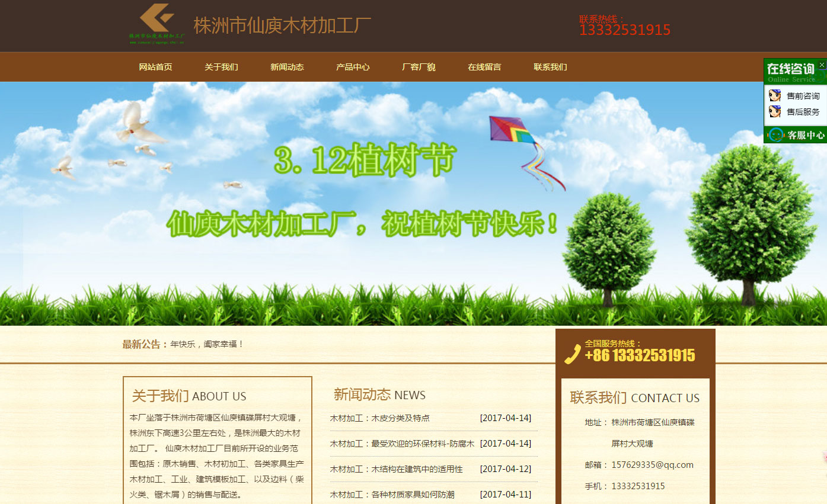
Task: Click the 株洲市仙庾木材加工厂 site title
Action: [x=282, y=25]
